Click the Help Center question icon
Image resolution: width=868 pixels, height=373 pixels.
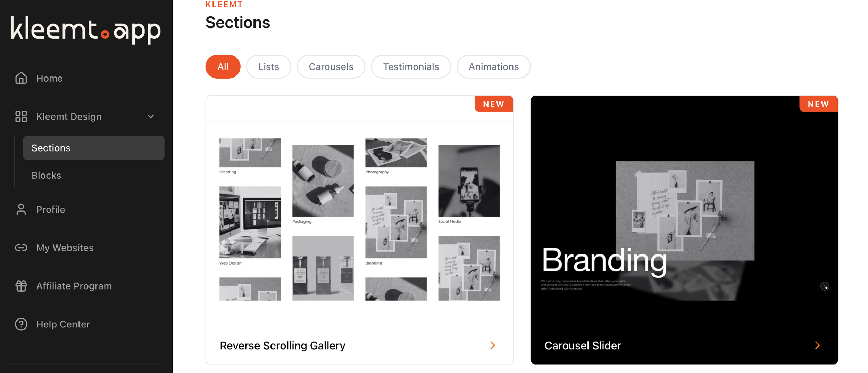tap(21, 324)
